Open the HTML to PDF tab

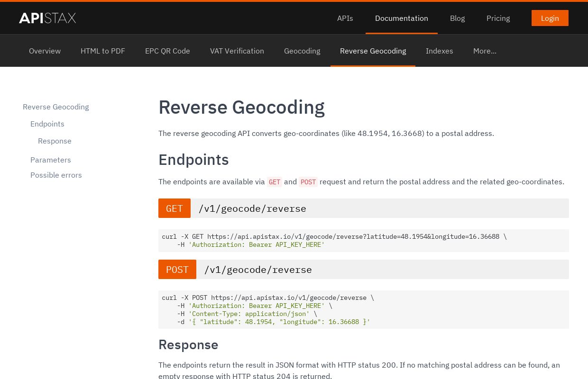pyautogui.click(x=103, y=51)
